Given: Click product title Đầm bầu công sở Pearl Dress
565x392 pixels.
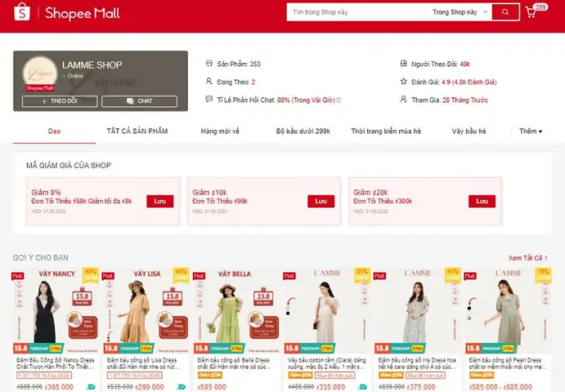Looking at the screenshot, I should [508, 363].
